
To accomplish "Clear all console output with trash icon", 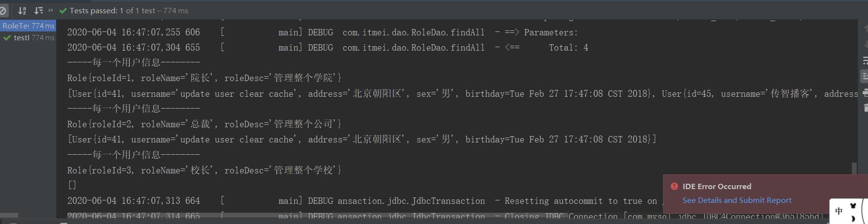I will pos(865,108).
